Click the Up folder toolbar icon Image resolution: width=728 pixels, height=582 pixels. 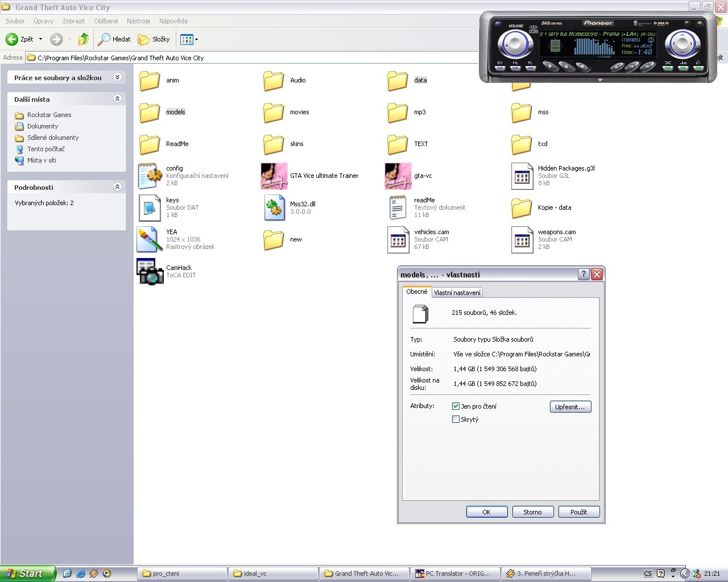84,39
